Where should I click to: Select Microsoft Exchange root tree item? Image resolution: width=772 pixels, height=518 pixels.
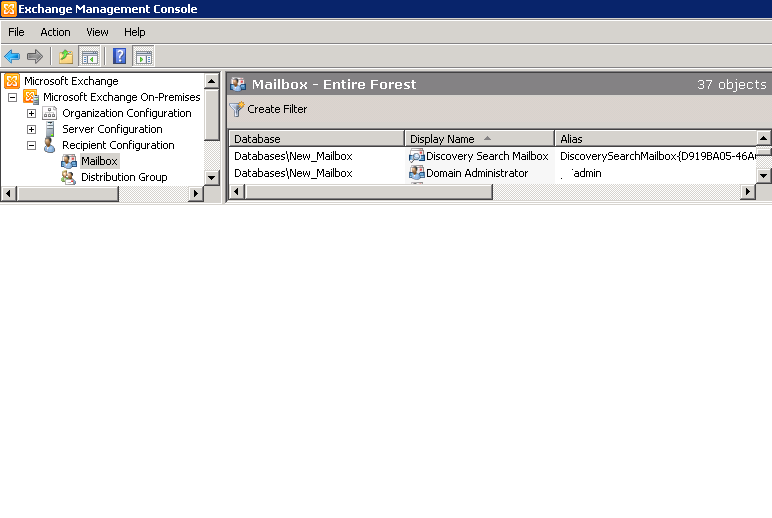coord(71,81)
